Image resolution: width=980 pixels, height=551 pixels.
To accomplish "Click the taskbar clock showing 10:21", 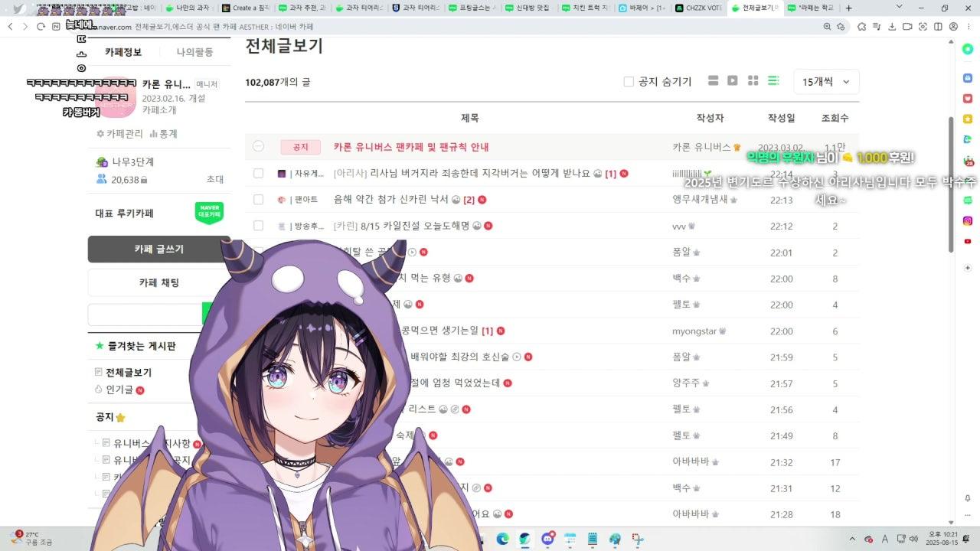I will (942, 539).
